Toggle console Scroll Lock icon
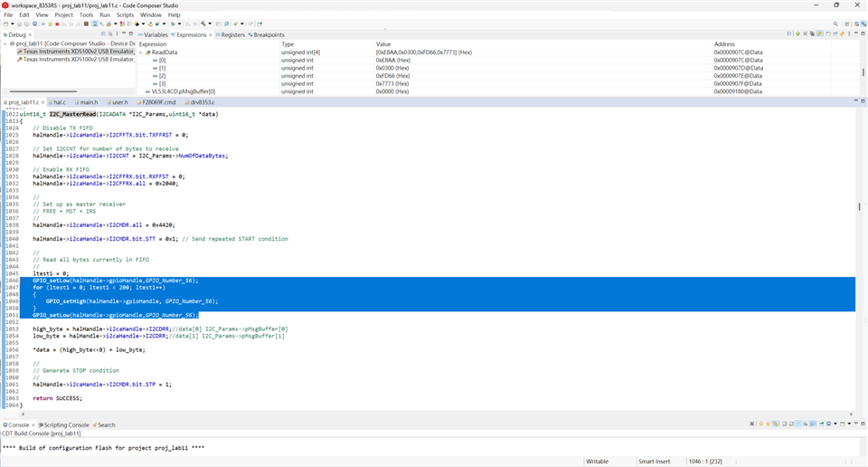Viewport: 868px width, 467px height. [791, 424]
